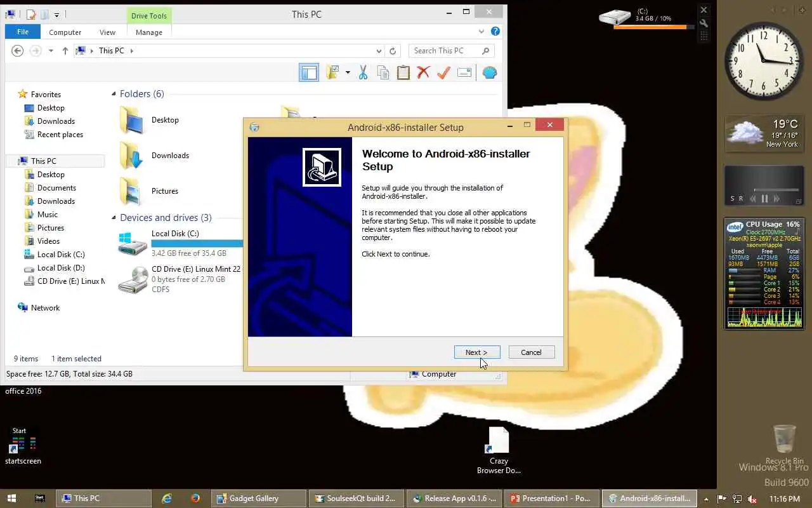This screenshot has height=508, width=812.
Task: Click the Windows Start button on taskbar
Action: click(11, 498)
